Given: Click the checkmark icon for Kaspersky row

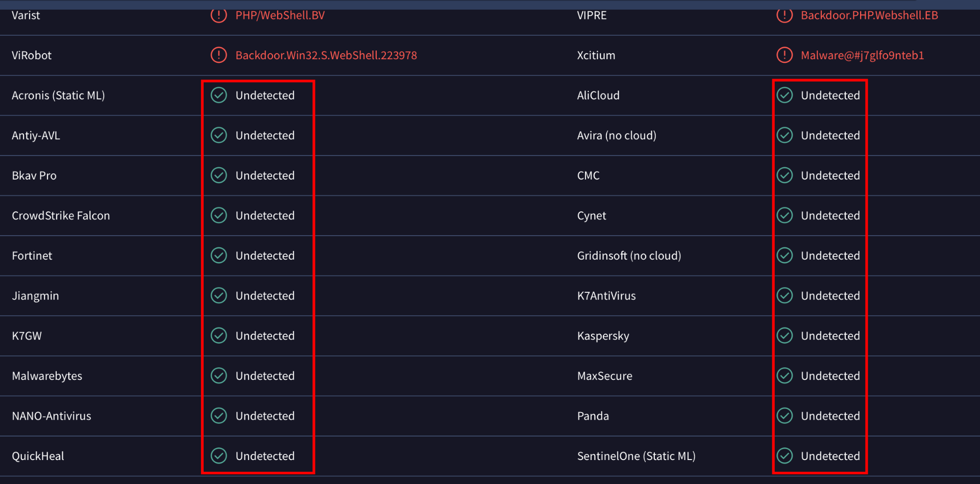Looking at the screenshot, I should pos(785,336).
